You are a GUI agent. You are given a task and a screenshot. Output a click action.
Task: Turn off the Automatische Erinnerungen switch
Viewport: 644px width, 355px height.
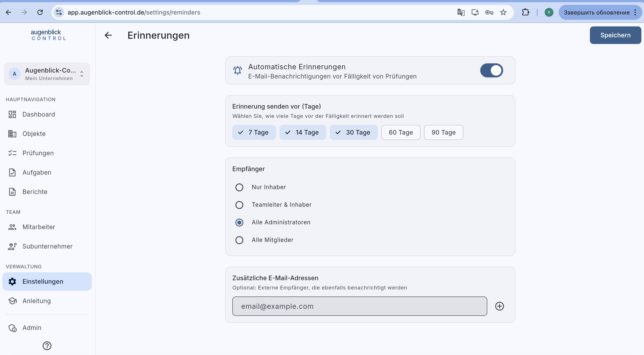pyautogui.click(x=491, y=70)
